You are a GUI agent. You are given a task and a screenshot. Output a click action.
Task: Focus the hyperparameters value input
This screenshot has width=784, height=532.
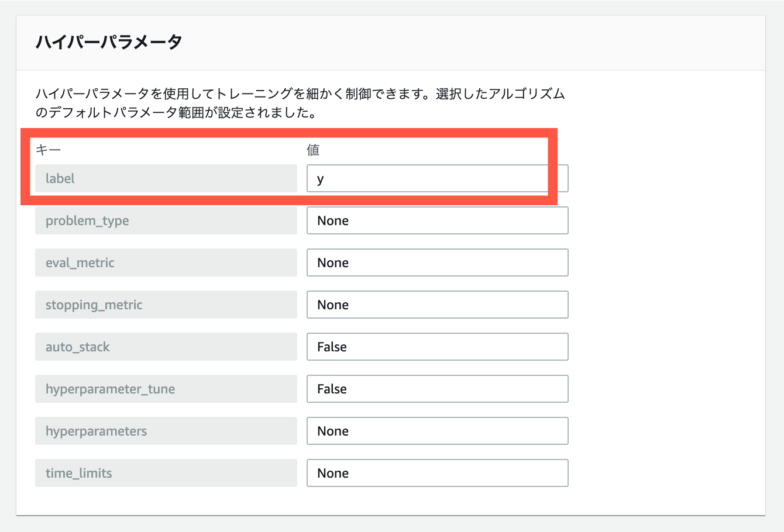[437, 431]
